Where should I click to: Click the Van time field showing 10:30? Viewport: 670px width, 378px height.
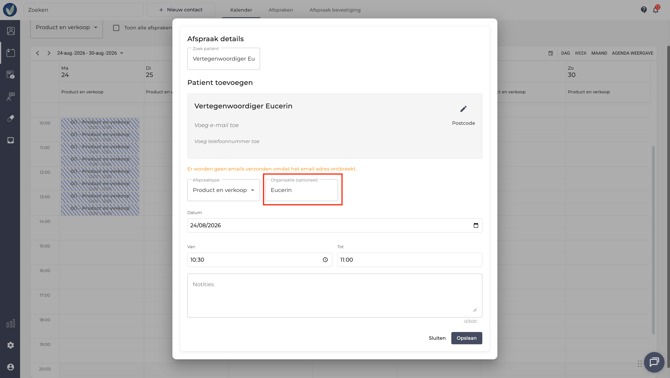260,260
